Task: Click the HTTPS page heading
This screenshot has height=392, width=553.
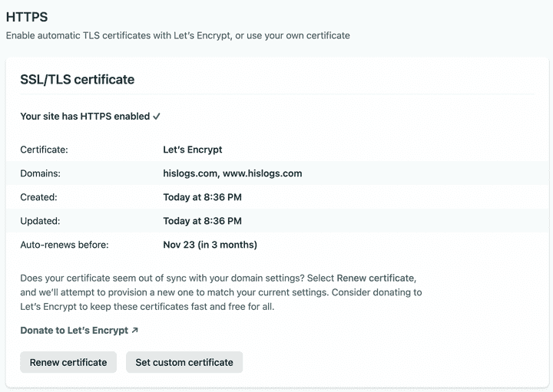Action: pyautogui.click(x=28, y=16)
